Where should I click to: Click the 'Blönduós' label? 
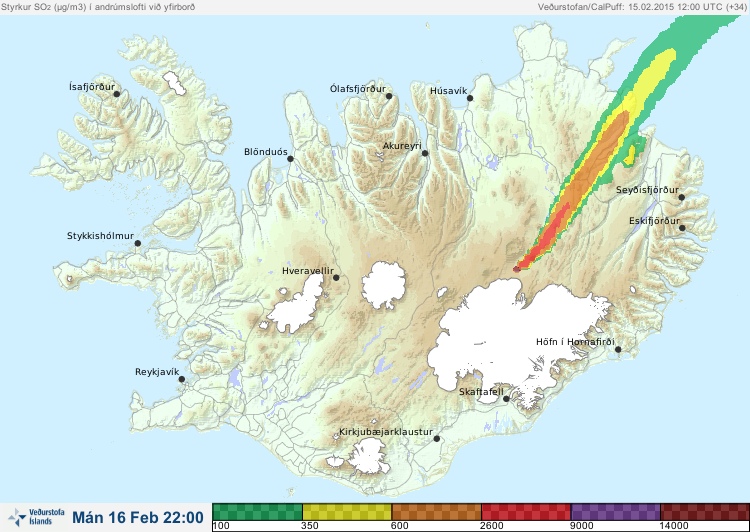tap(266, 152)
